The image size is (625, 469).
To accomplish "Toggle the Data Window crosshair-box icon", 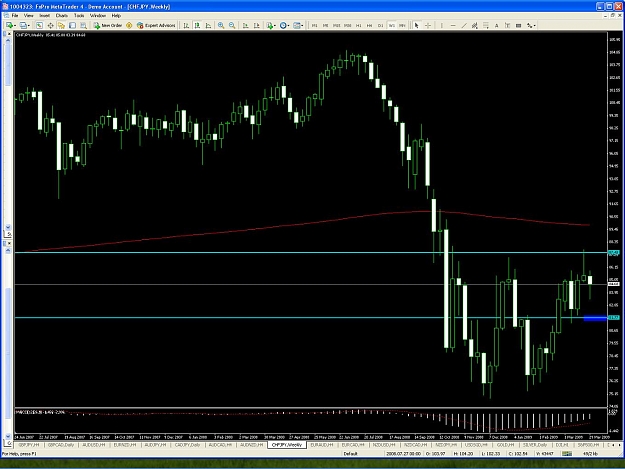I will (x=50, y=26).
